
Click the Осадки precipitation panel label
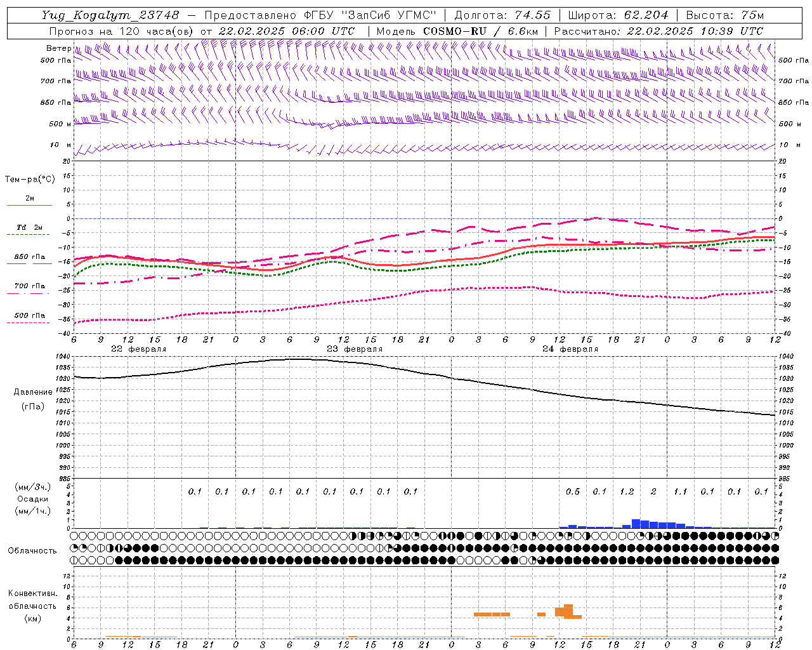coord(32,499)
